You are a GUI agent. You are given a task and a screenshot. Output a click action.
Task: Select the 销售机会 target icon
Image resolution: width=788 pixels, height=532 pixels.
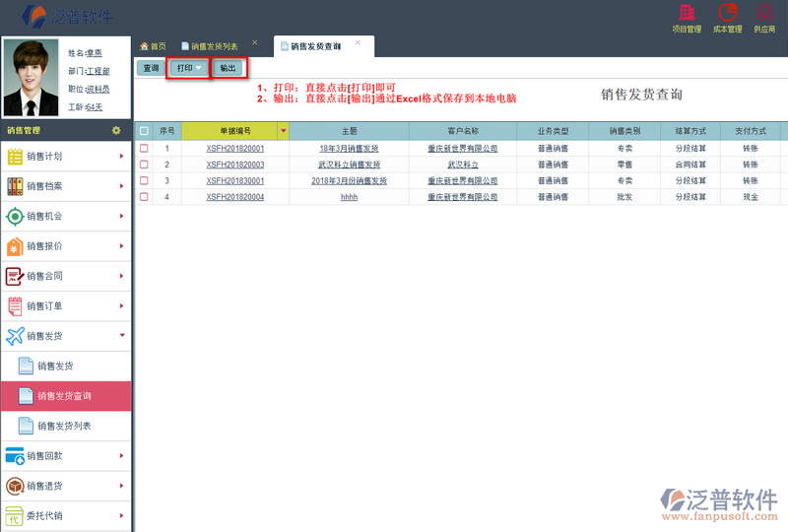click(15, 217)
